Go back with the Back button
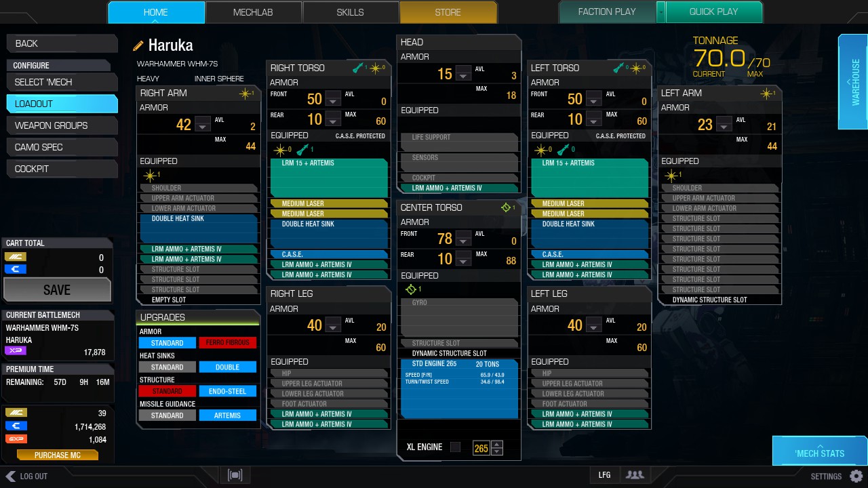Image resolution: width=868 pixels, height=488 pixels. 62,43
